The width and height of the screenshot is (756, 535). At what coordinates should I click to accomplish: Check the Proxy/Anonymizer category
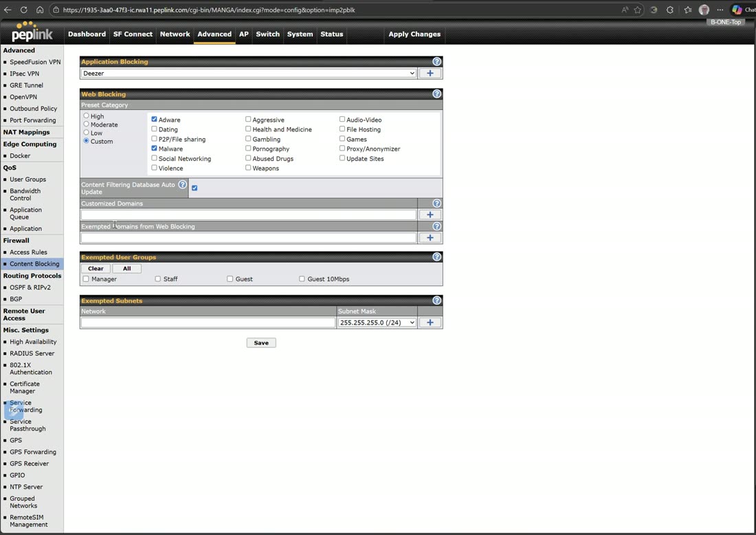coord(342,148)
